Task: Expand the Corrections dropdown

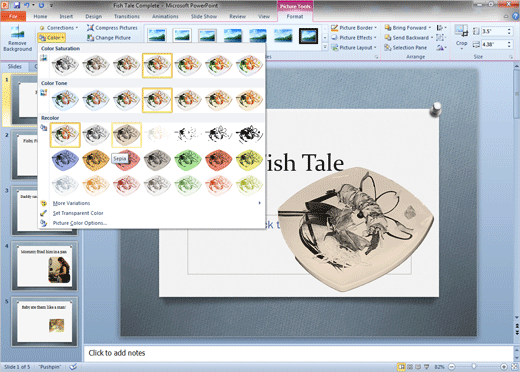Action: click(x=59, y=28)
